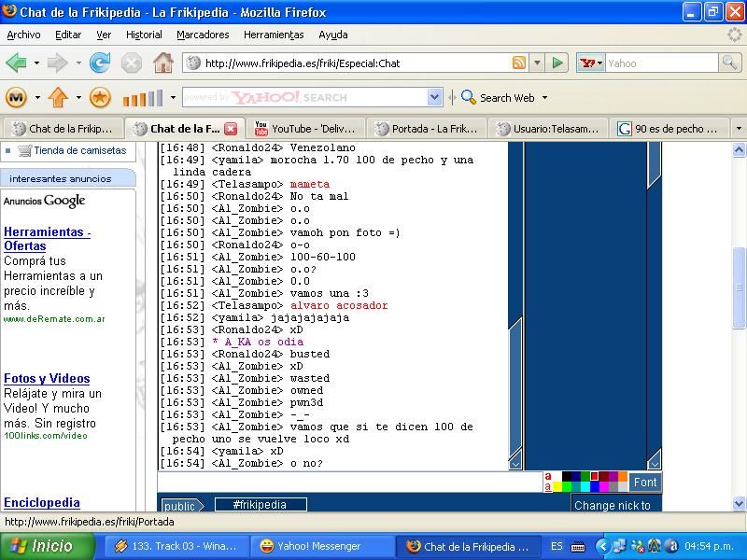Click the search magnifier icon by Yahoo box
This screenshot has width=747, height=560.
point(729,63)
